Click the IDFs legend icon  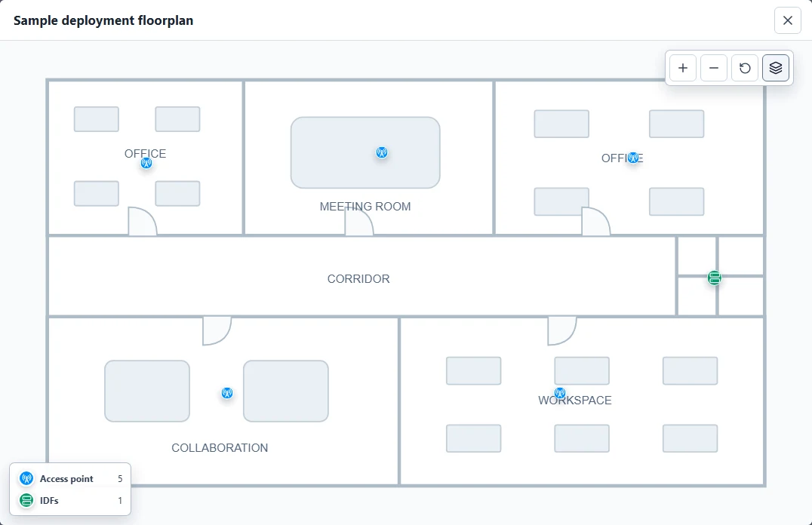tap(26, 500)
